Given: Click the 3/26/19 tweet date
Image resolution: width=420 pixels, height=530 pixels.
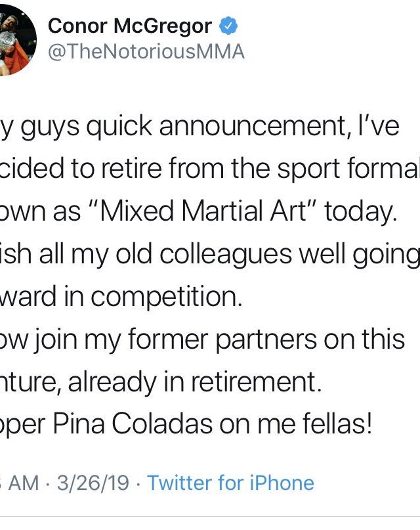Looking at the screenshot, I should [94, 483].
